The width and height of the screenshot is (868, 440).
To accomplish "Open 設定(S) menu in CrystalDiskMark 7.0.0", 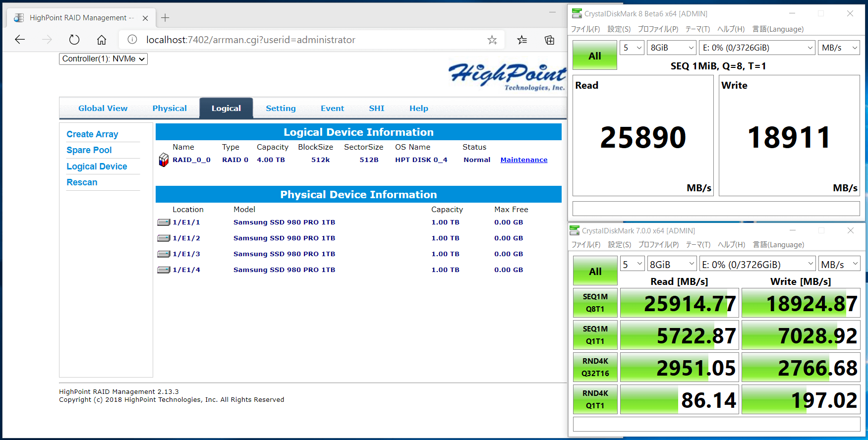I will (x=620, y=245).
